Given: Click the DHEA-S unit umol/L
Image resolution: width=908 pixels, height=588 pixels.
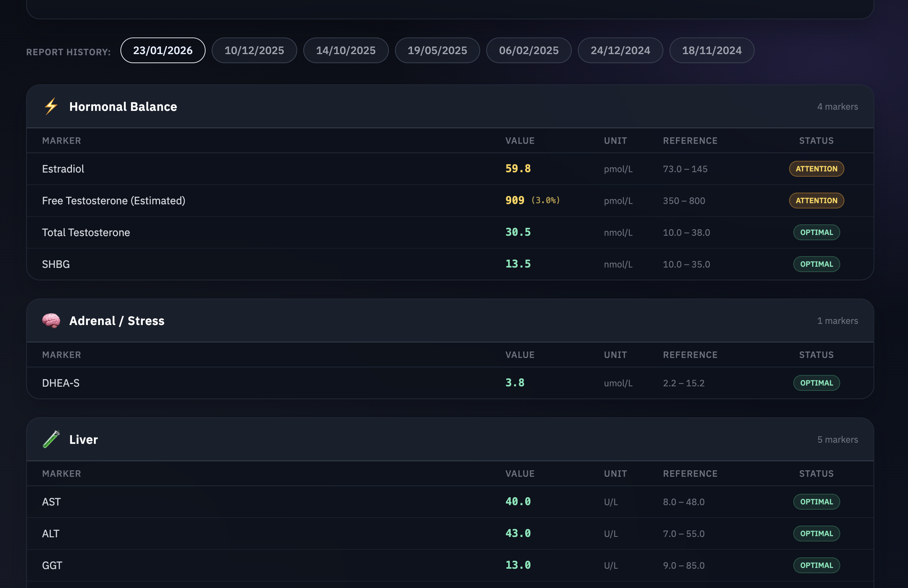Looking at the screenshot, I should (618, 383).
